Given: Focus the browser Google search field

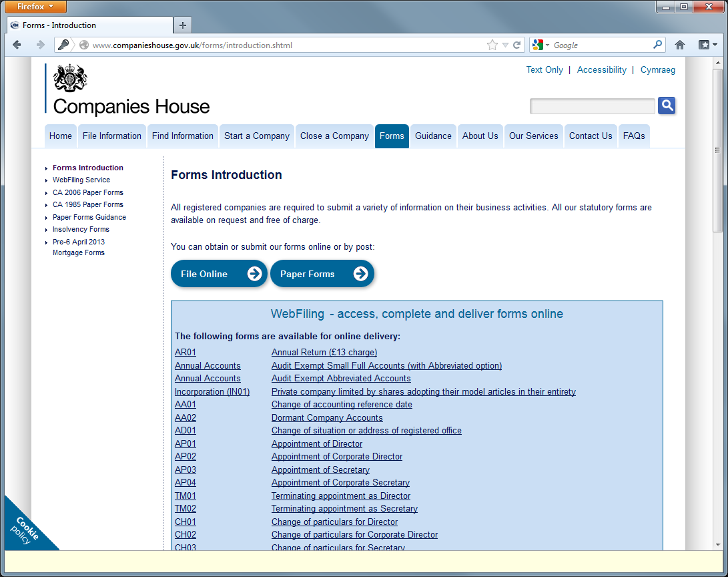Looking at the screenshot, I should (x=602, y=45).
